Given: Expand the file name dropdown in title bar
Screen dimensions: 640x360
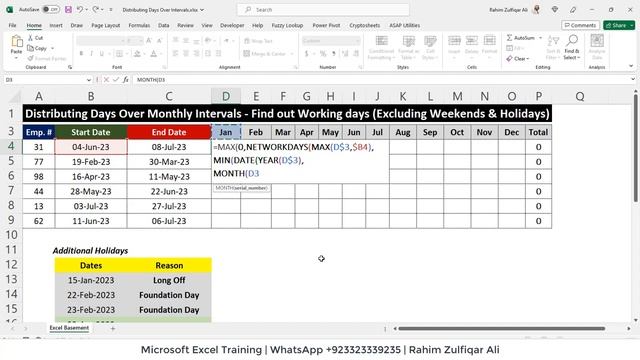Looking at the screenshot, I should click(202, 10).
